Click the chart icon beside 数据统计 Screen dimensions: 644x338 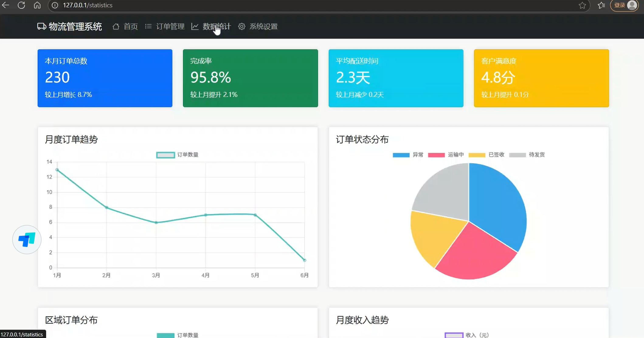[x=195, y=26]
